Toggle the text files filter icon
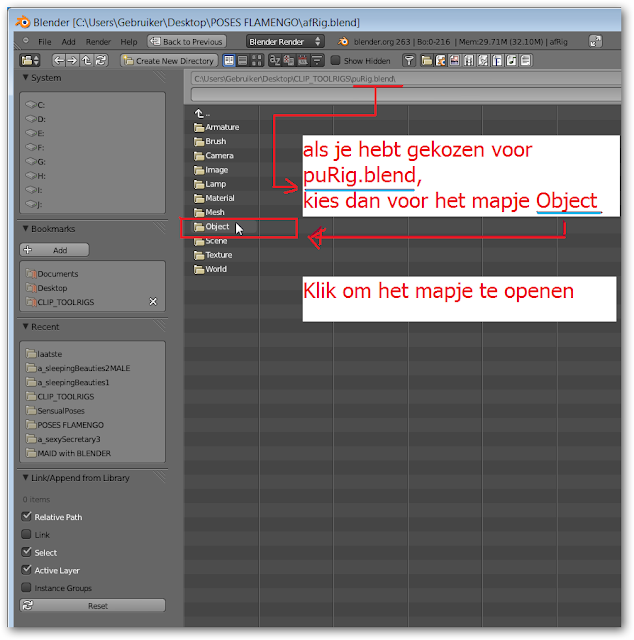Image resolution: width=634 pixels, height=640 pixels. click(525, 60)
